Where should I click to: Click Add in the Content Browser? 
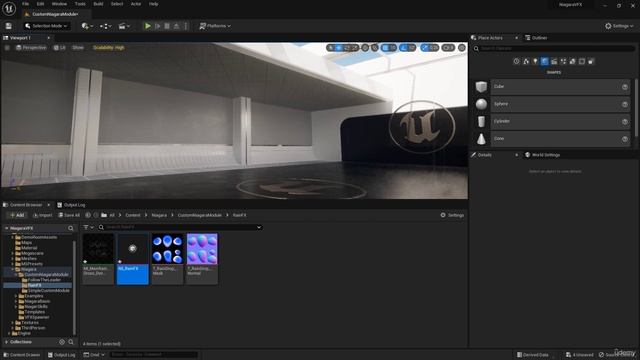[17, 215]
